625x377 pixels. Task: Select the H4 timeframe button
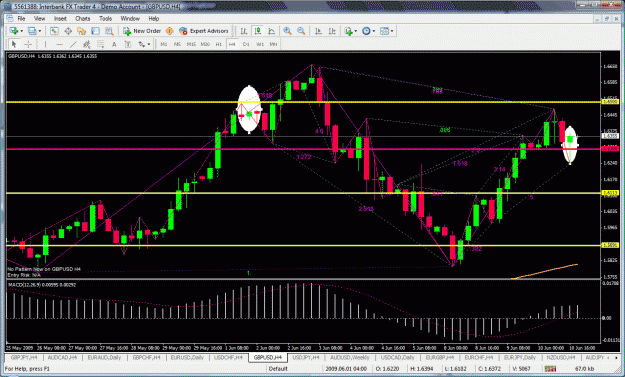(232, 44)
